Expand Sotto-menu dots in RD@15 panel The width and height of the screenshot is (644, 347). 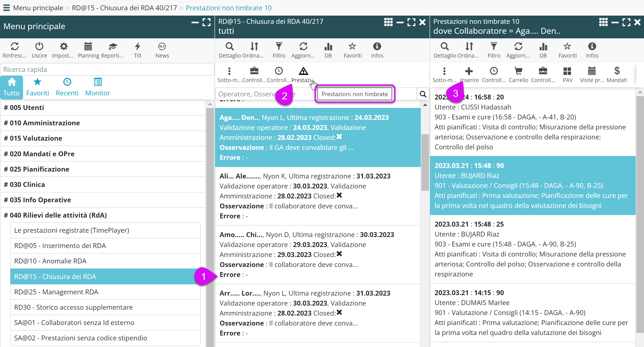[x=229, y=71]
